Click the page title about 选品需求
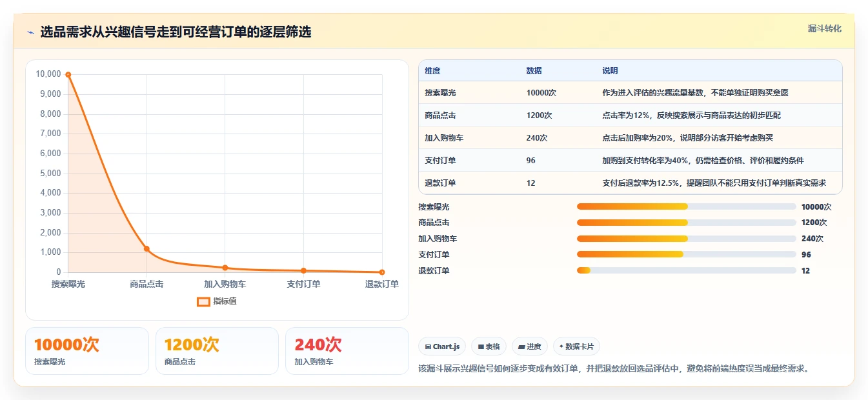The width and height of the screenshot is (868, 400). click(x=176, y=32)
